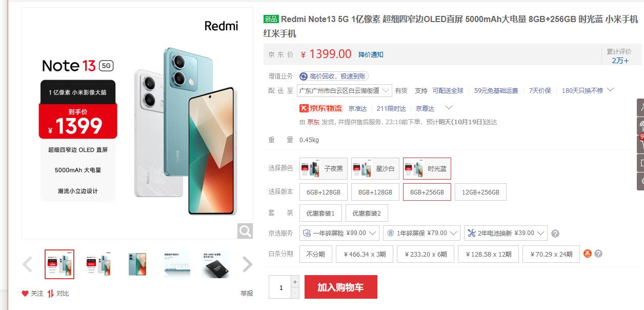The width and height of the screenshot is (644, 310).
Task: Open the delivery address dropdown 广东广州市白云区
Action: (345, 90)
